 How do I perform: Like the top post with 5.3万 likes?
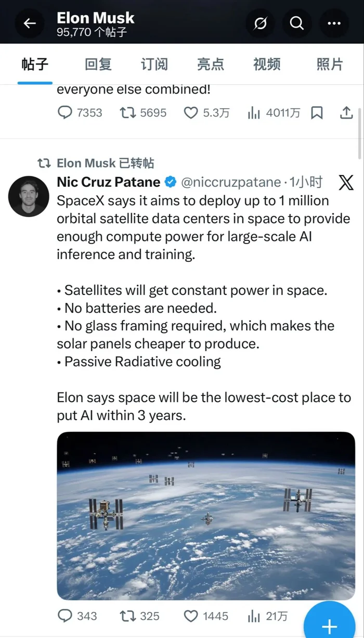coord(191,113)
